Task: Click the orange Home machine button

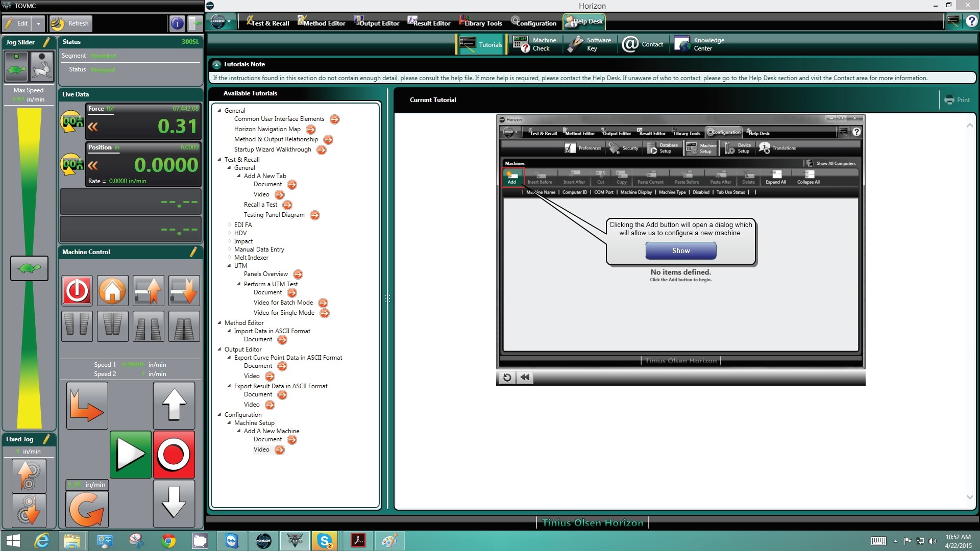Action: click(x=112, y=290)
